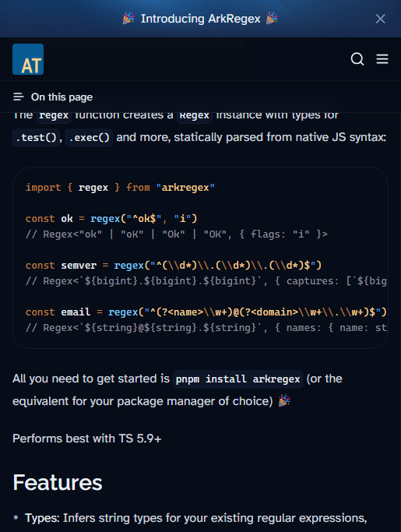The image size is (401, 532).
Task: Click the party popper emoji after choice)
Action: pos(284,401)
